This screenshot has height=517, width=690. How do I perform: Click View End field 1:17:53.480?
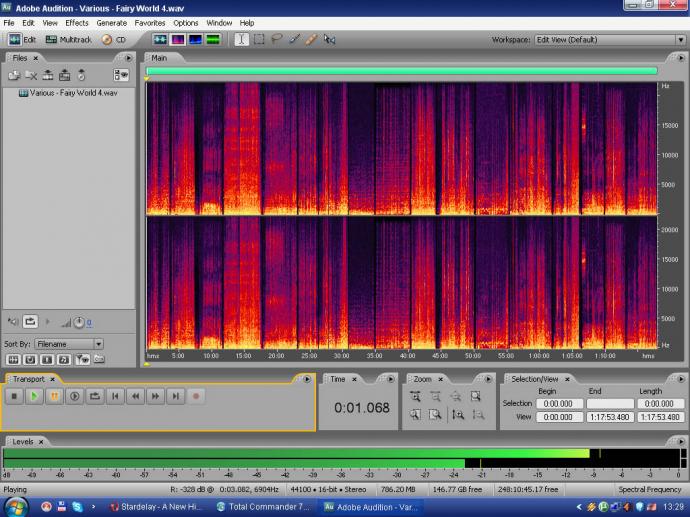tap(610, 417)
